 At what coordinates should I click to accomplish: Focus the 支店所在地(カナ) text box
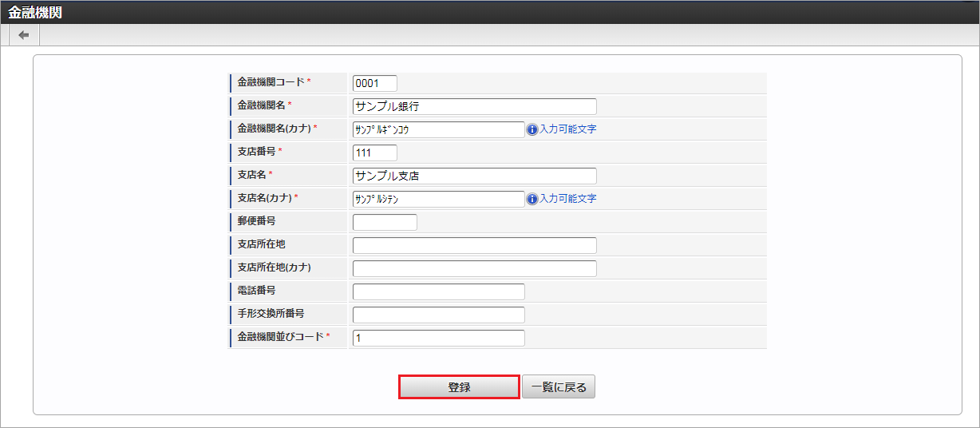(x=474, y=268)
